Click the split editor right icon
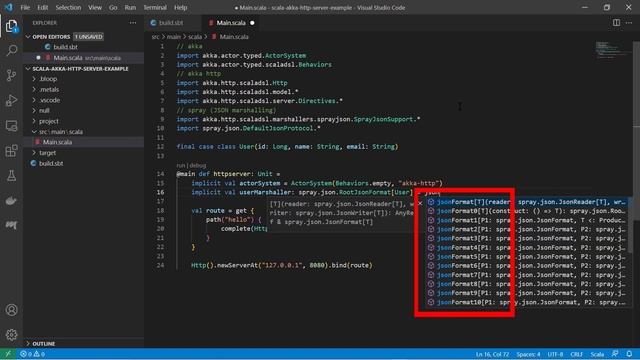640x360 pixels. point(616,23)
